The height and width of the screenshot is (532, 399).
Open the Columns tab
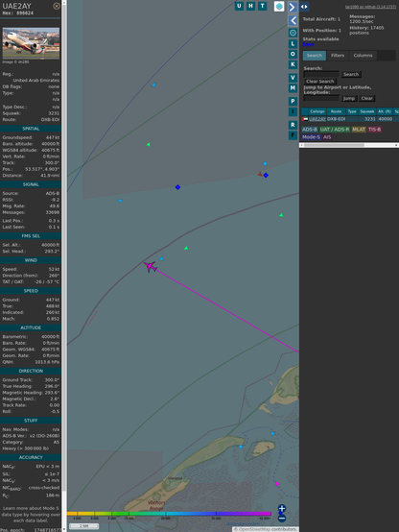[x=363, y=56]
